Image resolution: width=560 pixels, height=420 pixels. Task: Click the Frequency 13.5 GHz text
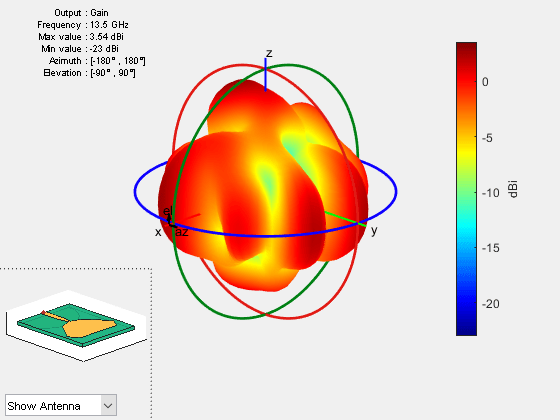click(82, 25)
